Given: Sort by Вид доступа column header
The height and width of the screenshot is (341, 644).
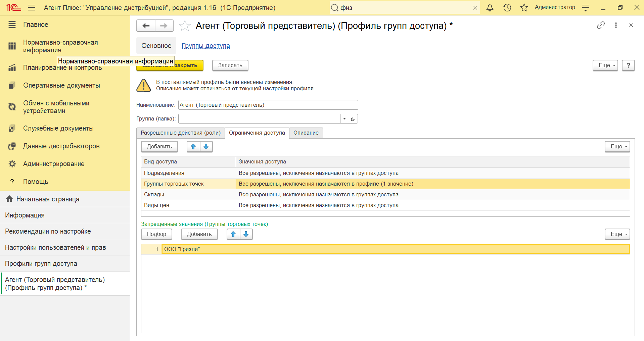Looking at the screenshot, I should click(188, 162).
